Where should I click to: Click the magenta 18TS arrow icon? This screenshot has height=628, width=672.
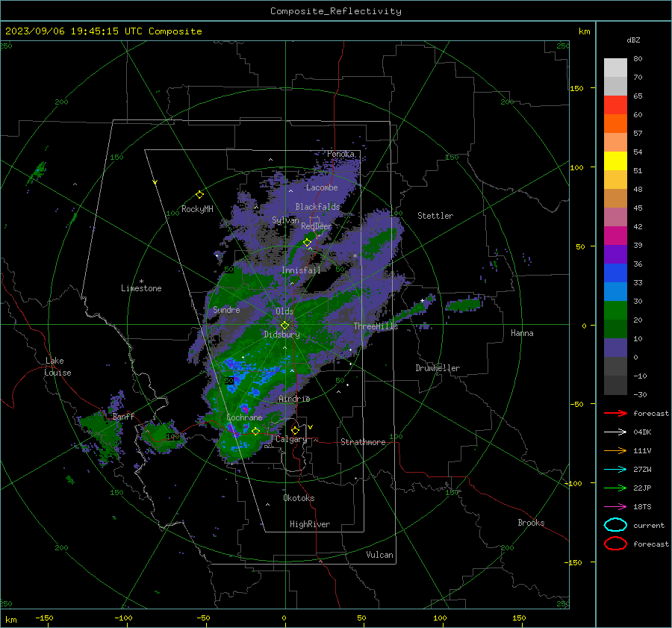(615, 507)
